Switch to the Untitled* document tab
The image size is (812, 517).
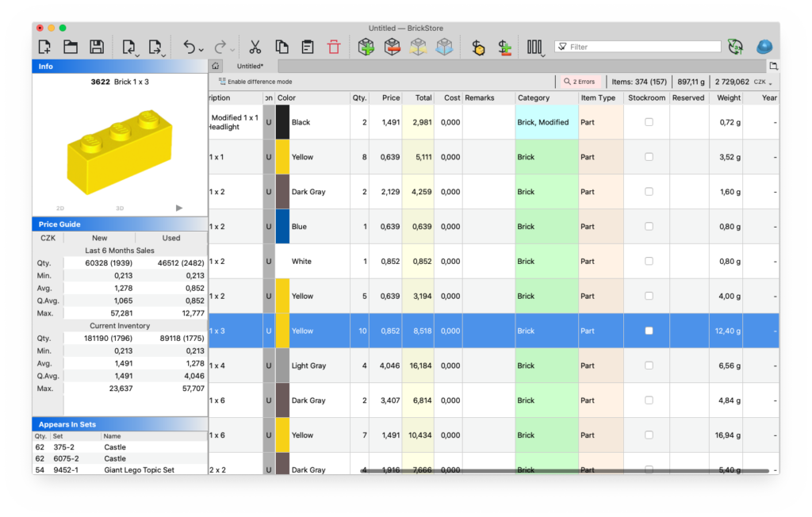tap(250, 66)
